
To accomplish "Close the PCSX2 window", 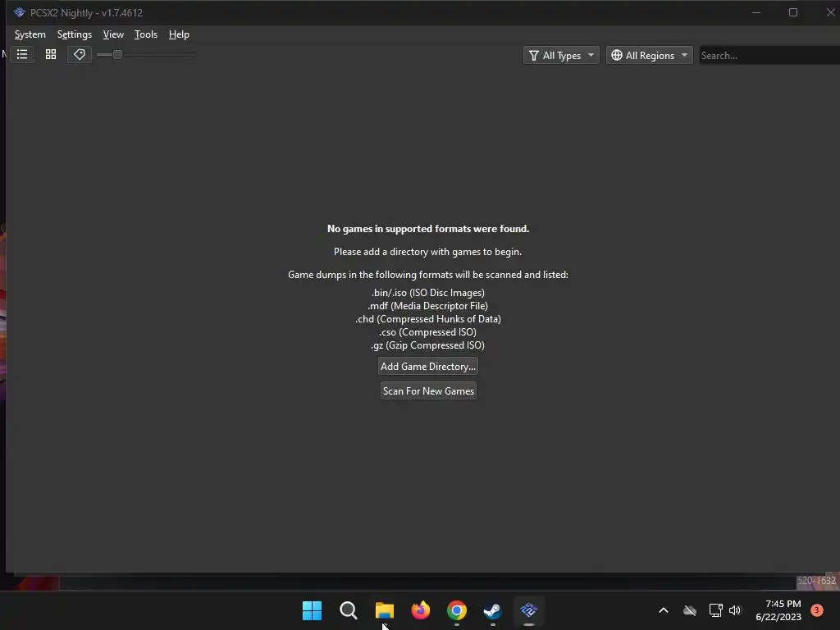I will coord(830,12).
